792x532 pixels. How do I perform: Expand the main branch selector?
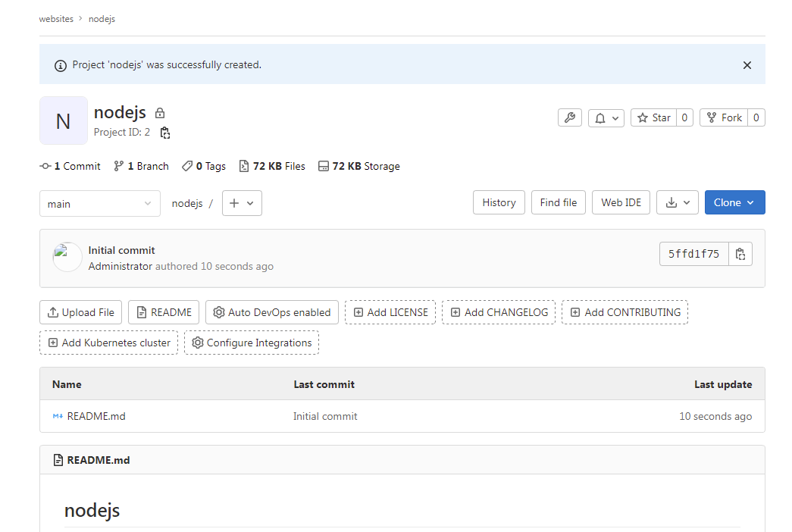(x=100, y=204)
